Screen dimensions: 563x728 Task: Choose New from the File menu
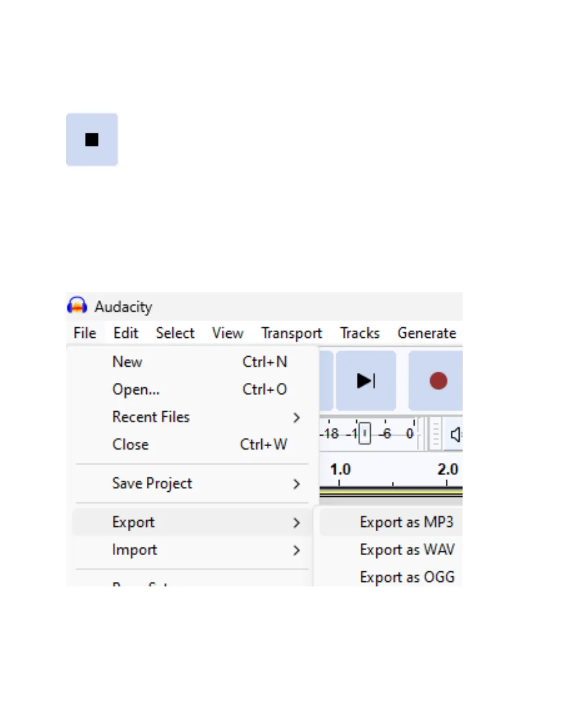point(193,362)
